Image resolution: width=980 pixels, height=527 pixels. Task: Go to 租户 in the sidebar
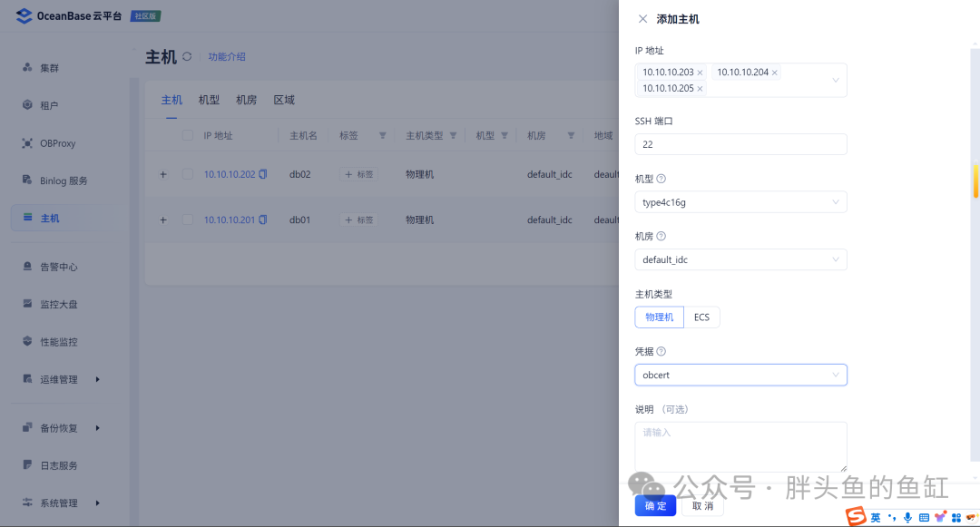click(x=49, y=105)
